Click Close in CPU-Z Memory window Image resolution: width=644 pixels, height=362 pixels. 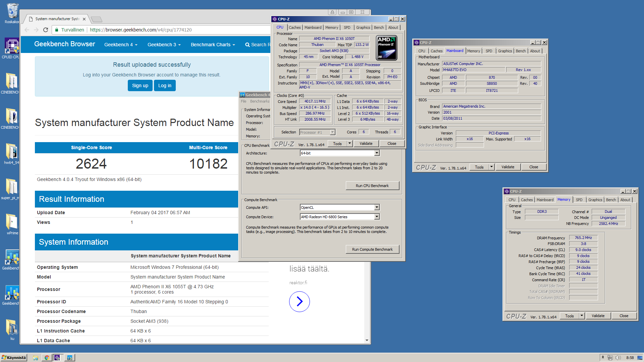coord(624,316)
